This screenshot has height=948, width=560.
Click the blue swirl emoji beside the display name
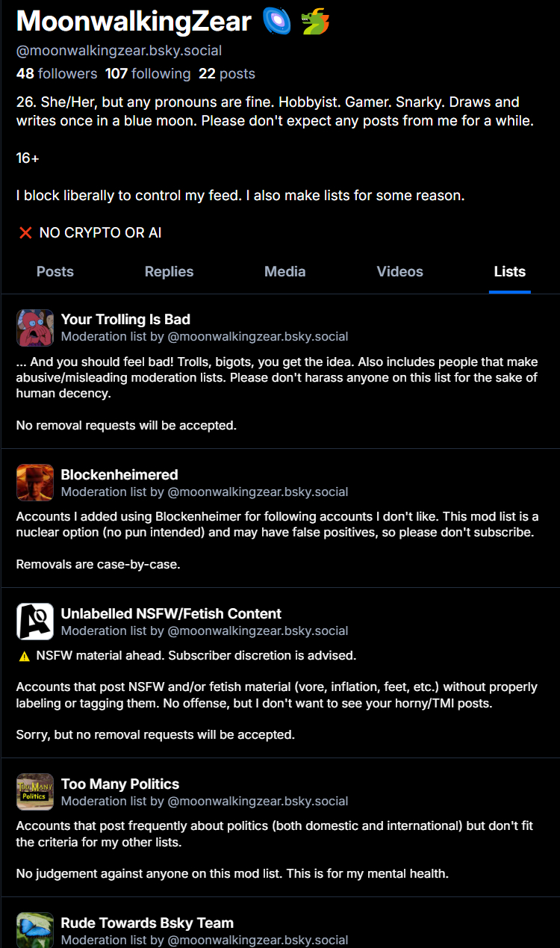coord(277,22)
